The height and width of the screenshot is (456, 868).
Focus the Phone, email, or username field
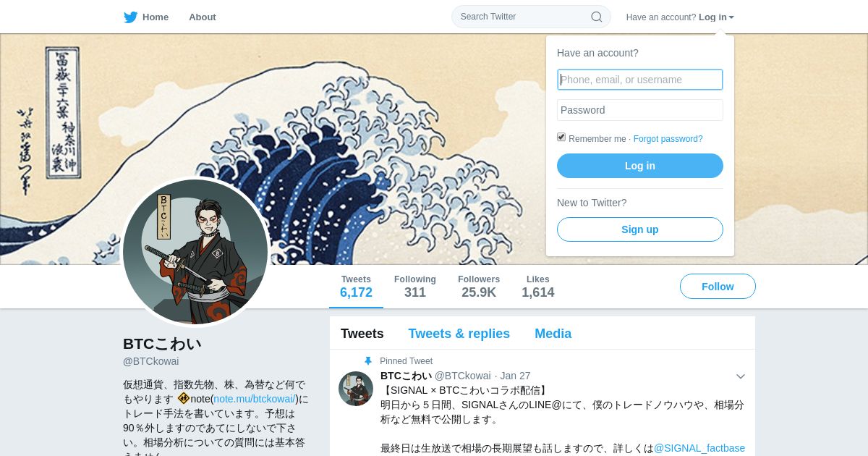640,80
